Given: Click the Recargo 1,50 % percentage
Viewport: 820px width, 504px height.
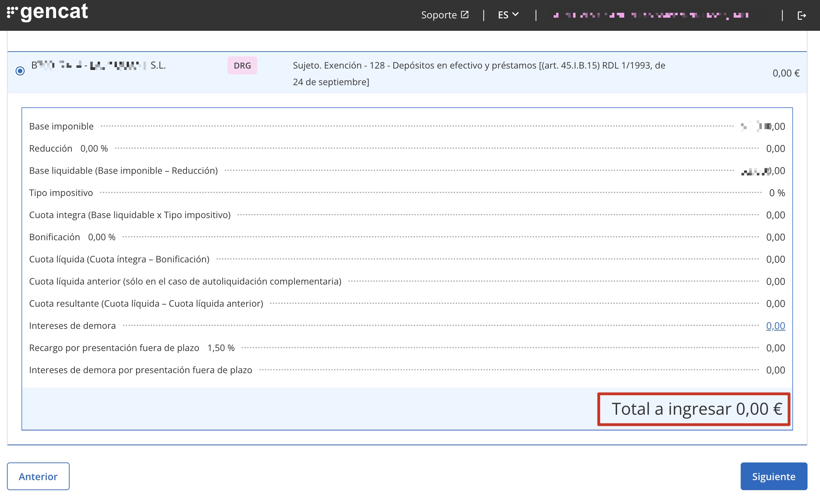Looking at the screenshot, I should [221, 348].
